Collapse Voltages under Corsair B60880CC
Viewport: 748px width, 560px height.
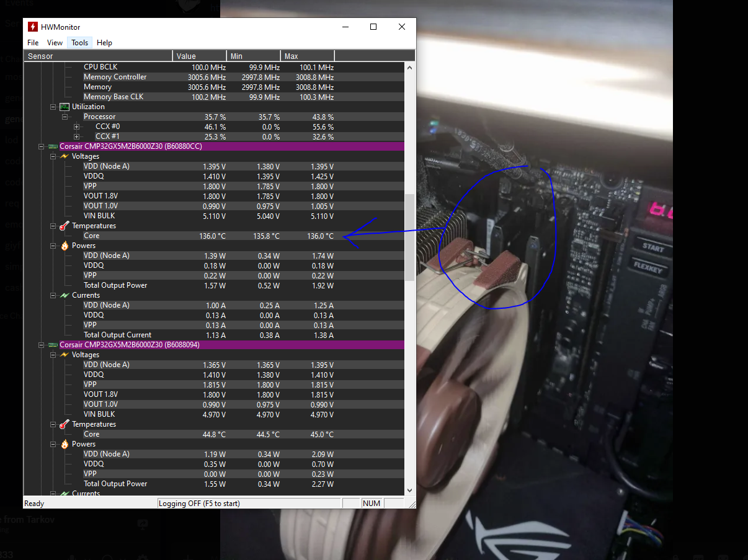53,156
